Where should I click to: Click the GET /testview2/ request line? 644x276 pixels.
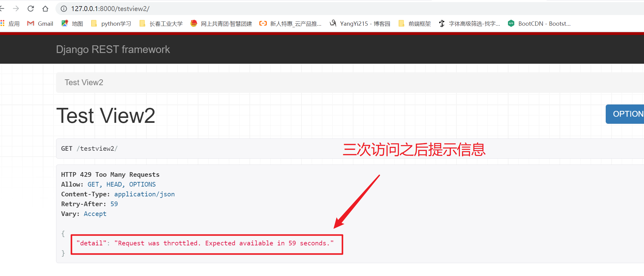[x=89, y=149]
